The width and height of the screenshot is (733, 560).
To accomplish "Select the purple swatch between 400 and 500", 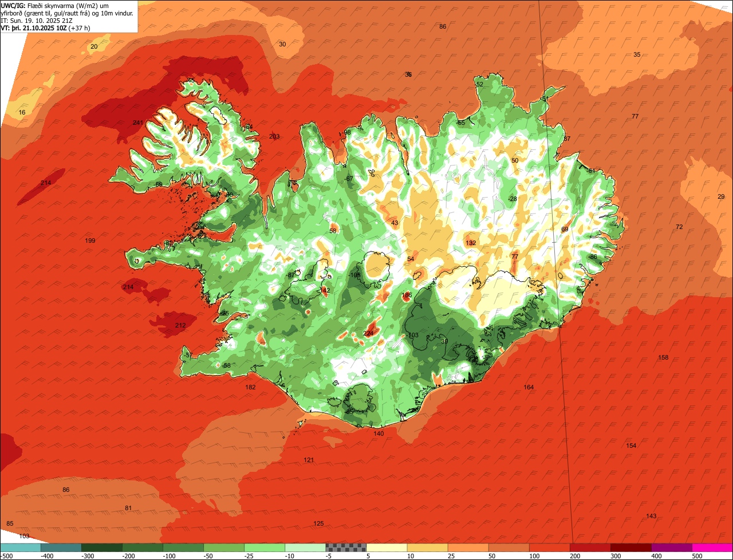I will [x=672, y=547].
